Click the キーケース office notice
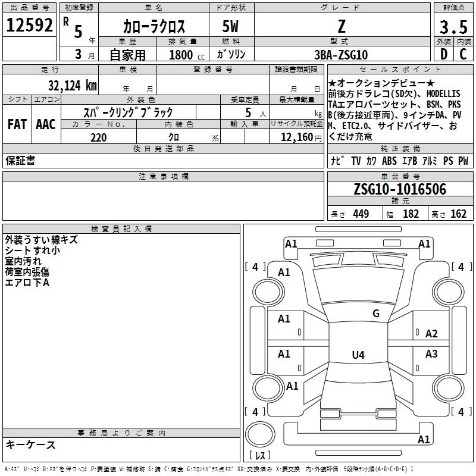476x476 pixels. [x=31, y=445]
